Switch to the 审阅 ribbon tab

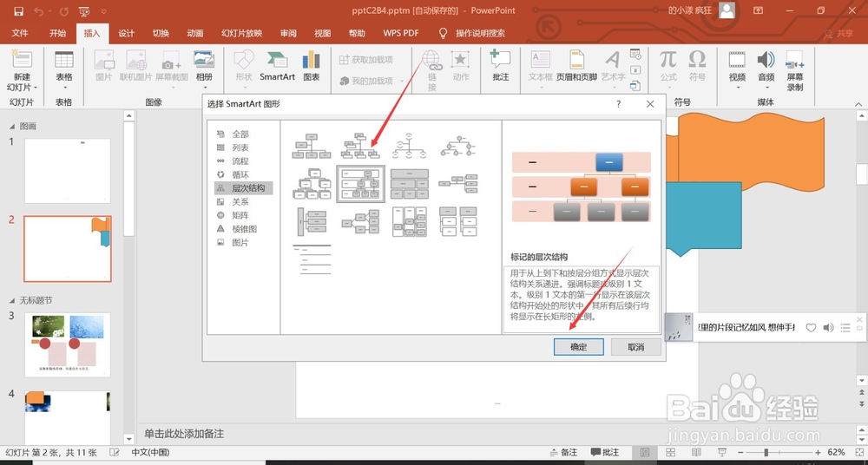click(288, 33)
